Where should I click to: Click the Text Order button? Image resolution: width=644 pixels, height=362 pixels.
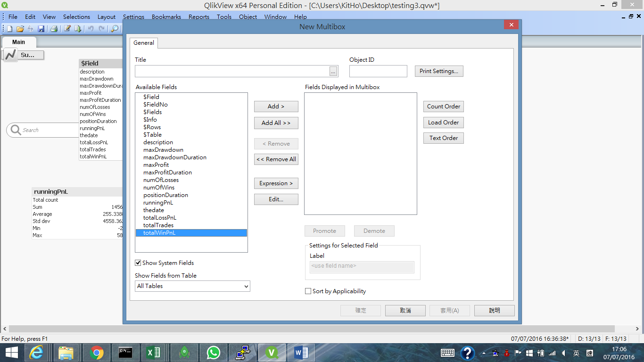(444, 138)
